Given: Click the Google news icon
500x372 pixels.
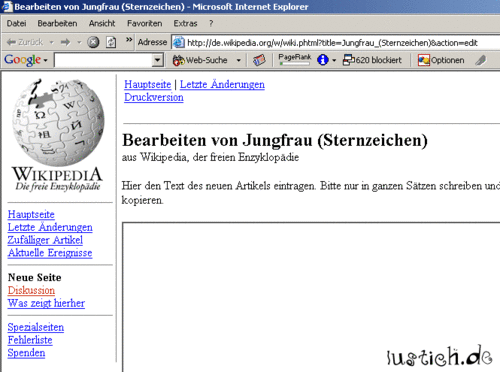Looking at the screenshot, I should pyautogui.click(x=259, y=60).
